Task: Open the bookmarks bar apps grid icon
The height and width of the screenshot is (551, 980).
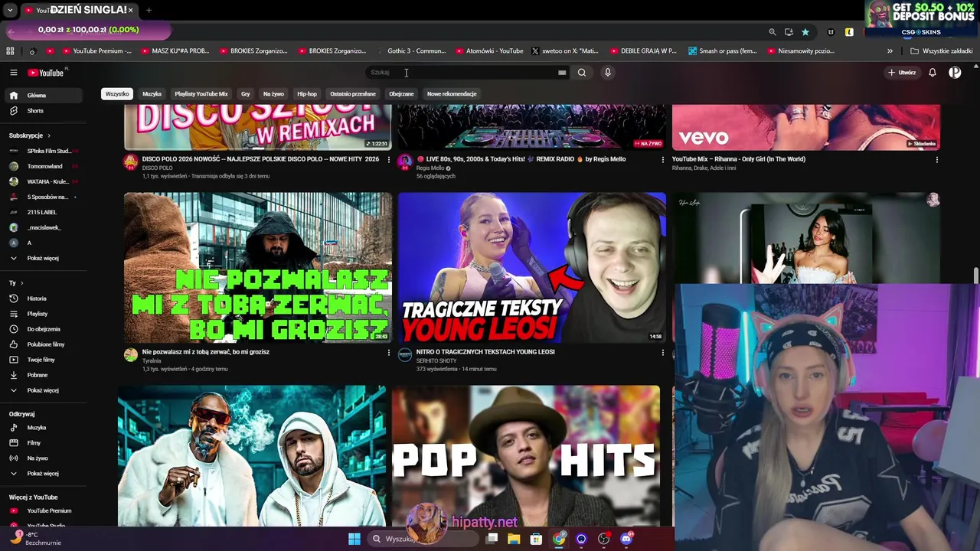Action: tap(10, 51)
